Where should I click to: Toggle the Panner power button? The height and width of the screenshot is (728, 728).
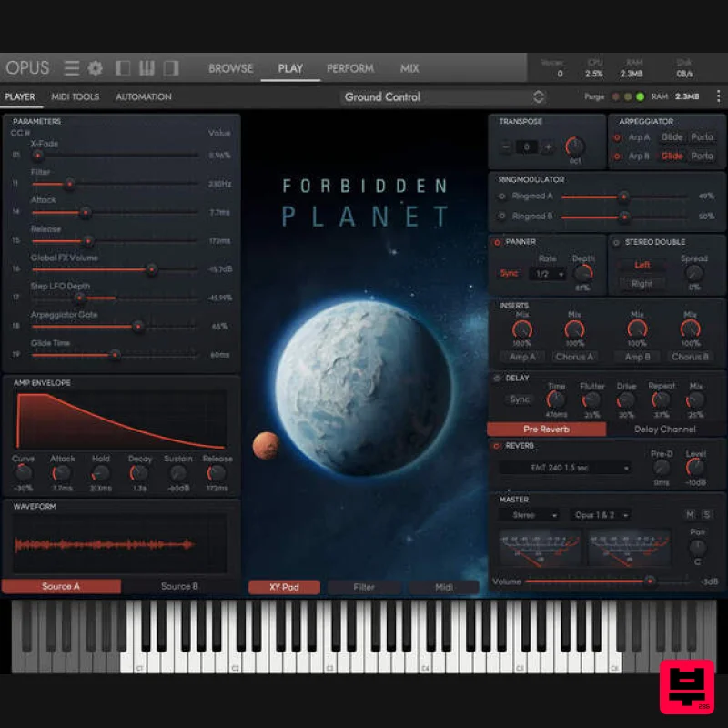(x=497, y=242)
